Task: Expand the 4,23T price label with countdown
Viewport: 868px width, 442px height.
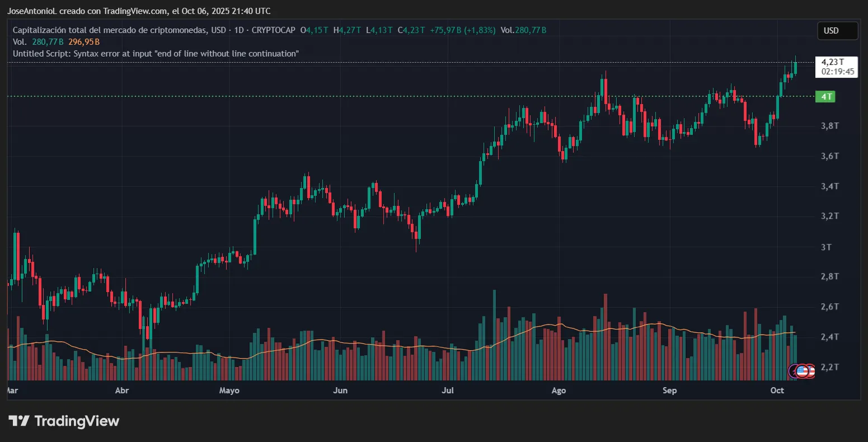Action: tap(836, 67)
